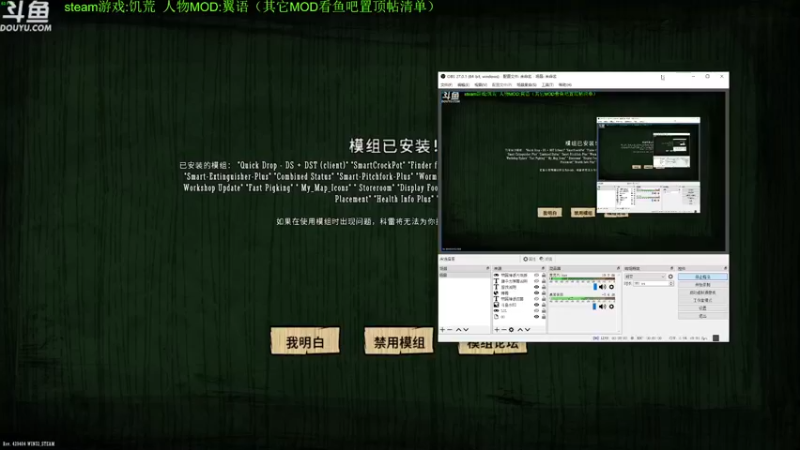Remove selected scene with Scenes minus icon
Screen dimensions: 800x450
pos(449,330)
